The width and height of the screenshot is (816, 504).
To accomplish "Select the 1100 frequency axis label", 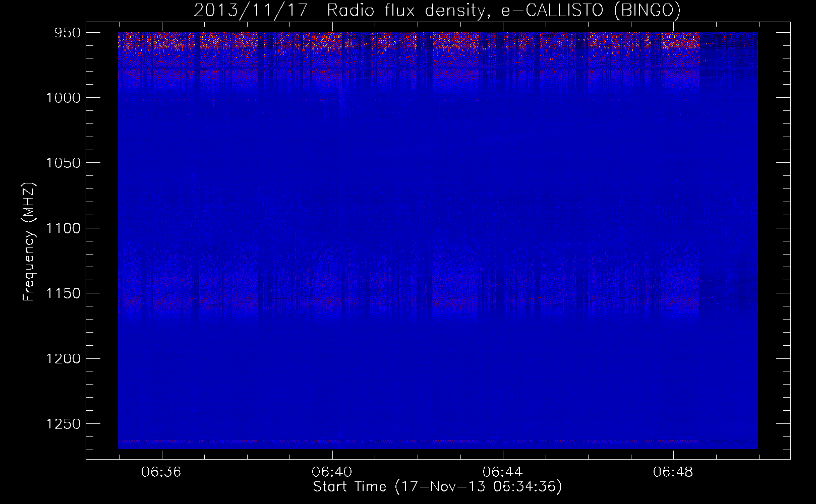I will 63,228.
